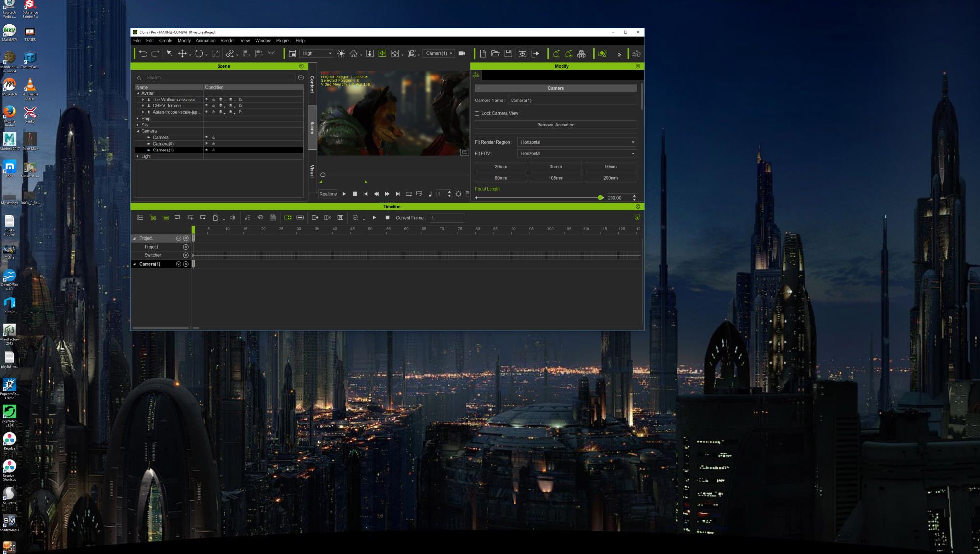Open the Render menu
Viewport: 980px width, 554px height.
228,41
